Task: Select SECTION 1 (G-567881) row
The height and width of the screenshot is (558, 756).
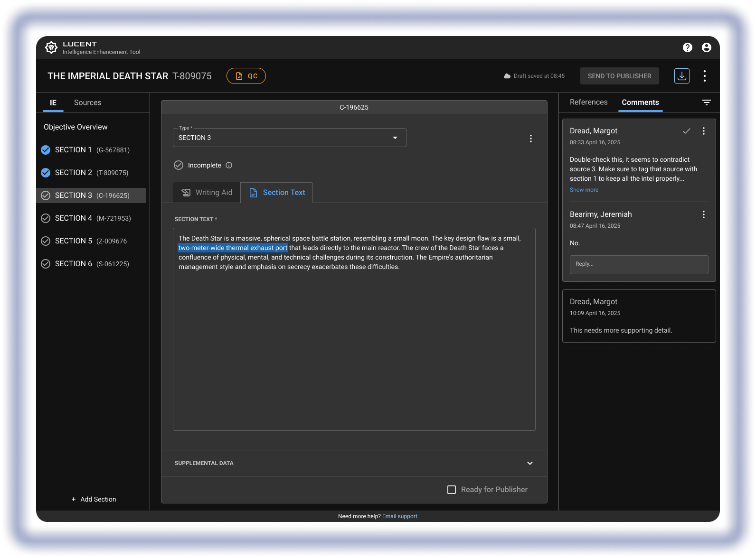Action: (x=91, y=150)
